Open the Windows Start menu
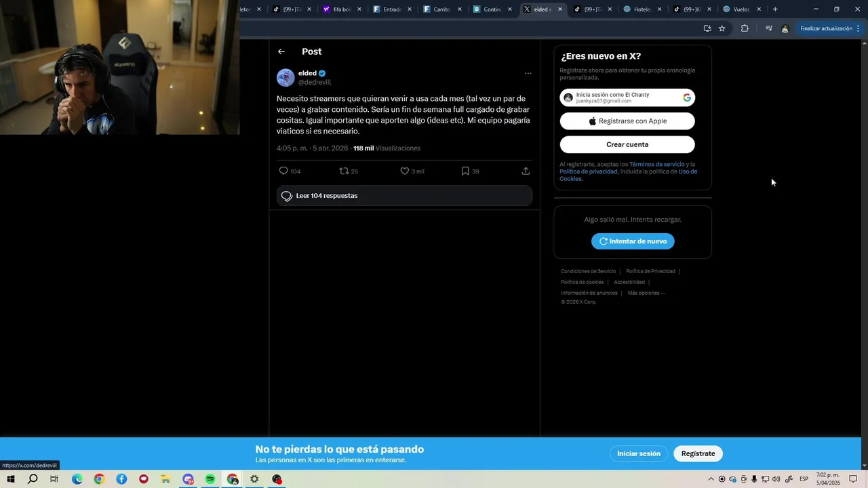Screen dimensions: 868x488 (10, 479)
